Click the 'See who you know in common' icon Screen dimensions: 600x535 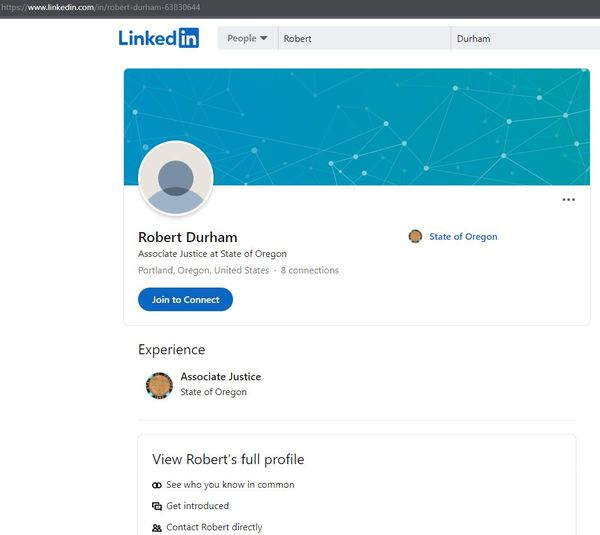point(157,485)
